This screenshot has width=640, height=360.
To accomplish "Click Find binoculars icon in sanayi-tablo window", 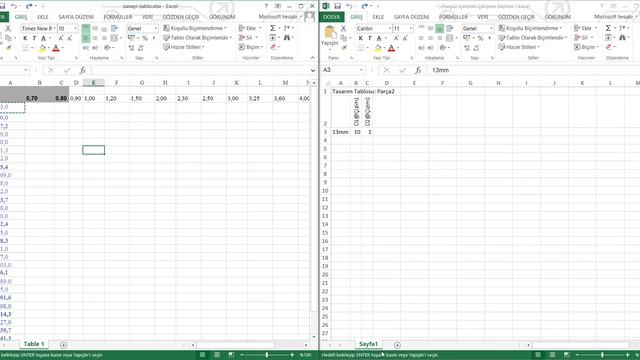I will click(x=287, y=38).
